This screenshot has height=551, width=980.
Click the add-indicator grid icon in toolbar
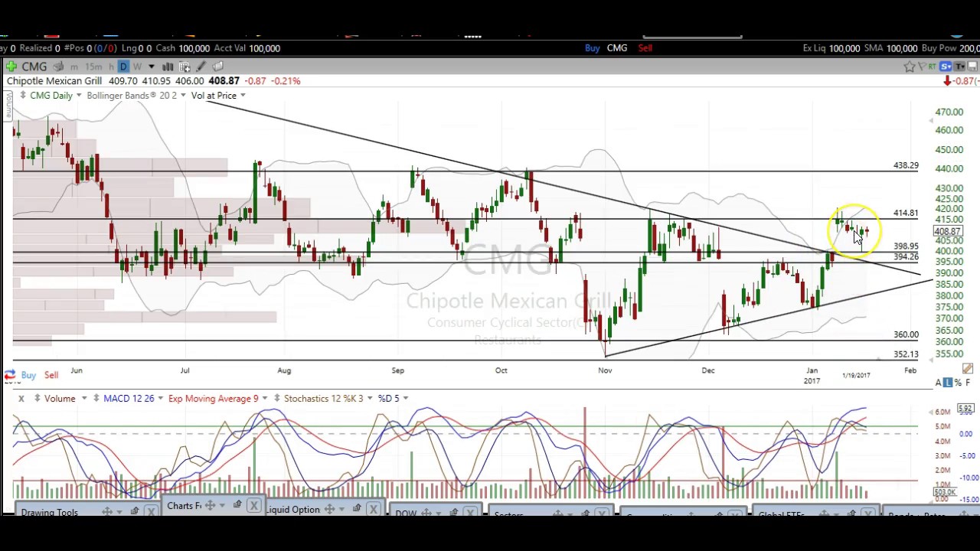185,67
